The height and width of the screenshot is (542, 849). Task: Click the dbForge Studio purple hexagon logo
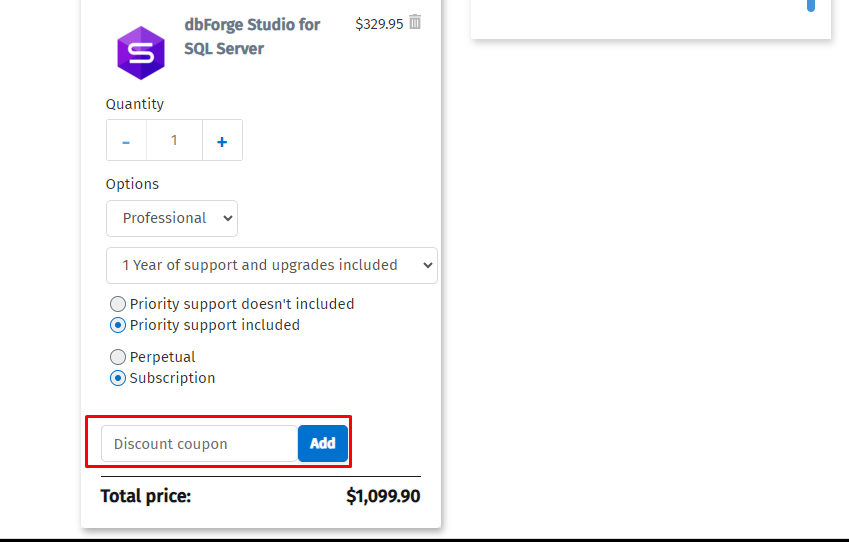point(141,53)
